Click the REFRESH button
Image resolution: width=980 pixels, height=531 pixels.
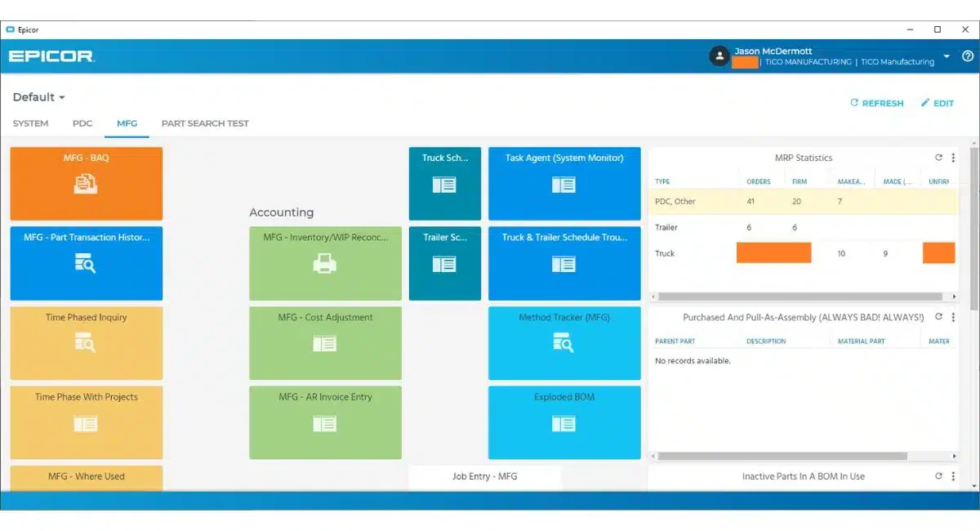tap(876, 103)
